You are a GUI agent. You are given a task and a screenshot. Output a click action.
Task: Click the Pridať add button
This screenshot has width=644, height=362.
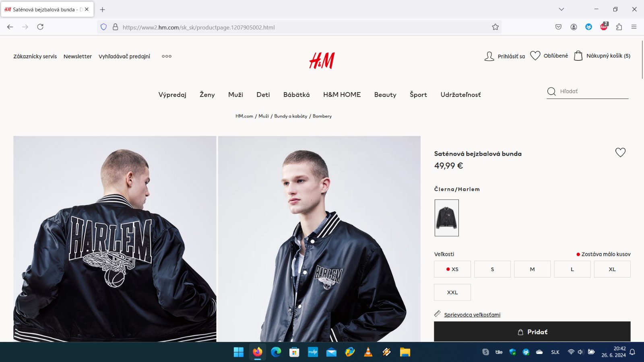pyautogui.click(x=532, y=332)
